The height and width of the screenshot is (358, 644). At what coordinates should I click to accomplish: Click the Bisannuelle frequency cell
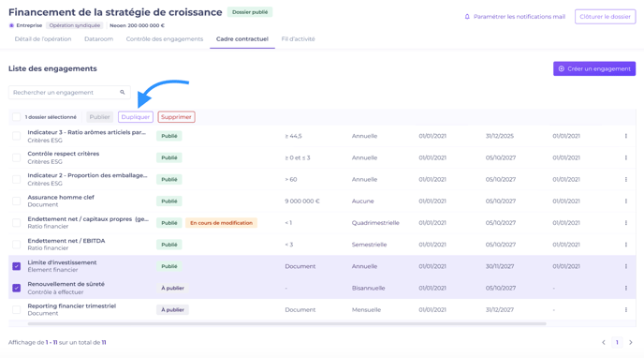coord(369,288)
